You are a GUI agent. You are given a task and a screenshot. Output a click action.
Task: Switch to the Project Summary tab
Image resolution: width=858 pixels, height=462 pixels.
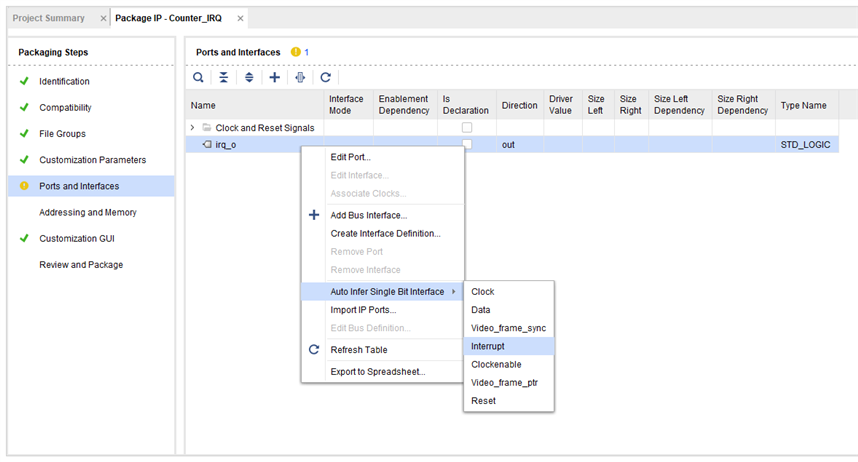[x=49, y=19]
